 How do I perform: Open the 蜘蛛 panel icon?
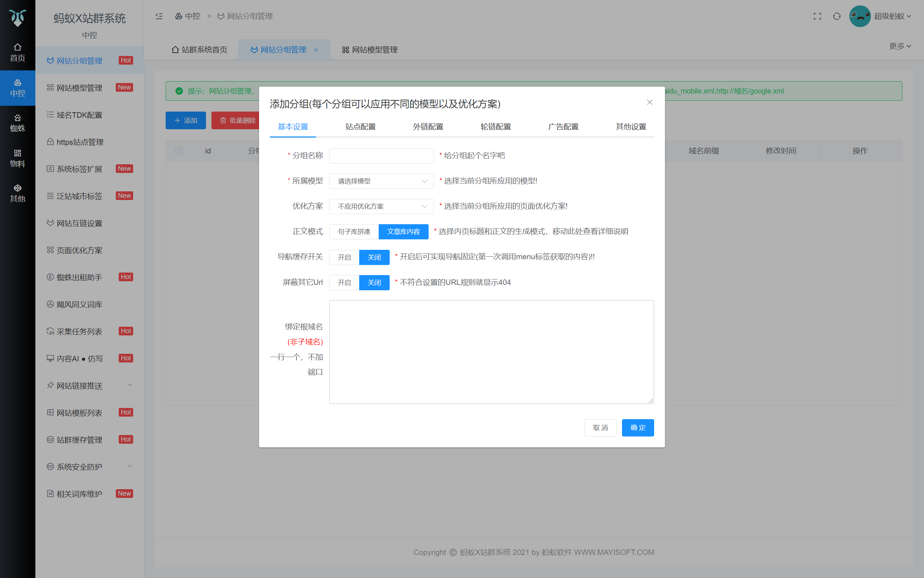click(x=18, y=122)
